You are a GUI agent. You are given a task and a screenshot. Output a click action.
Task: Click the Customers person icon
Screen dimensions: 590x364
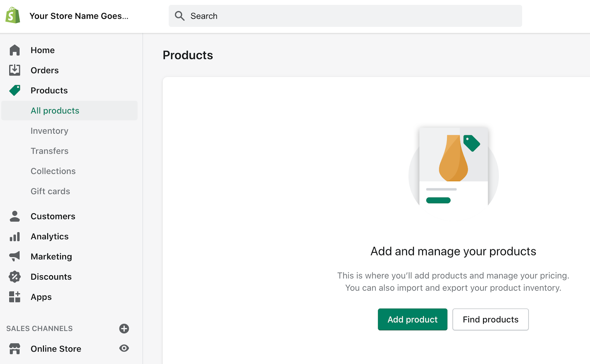point(15,216)
